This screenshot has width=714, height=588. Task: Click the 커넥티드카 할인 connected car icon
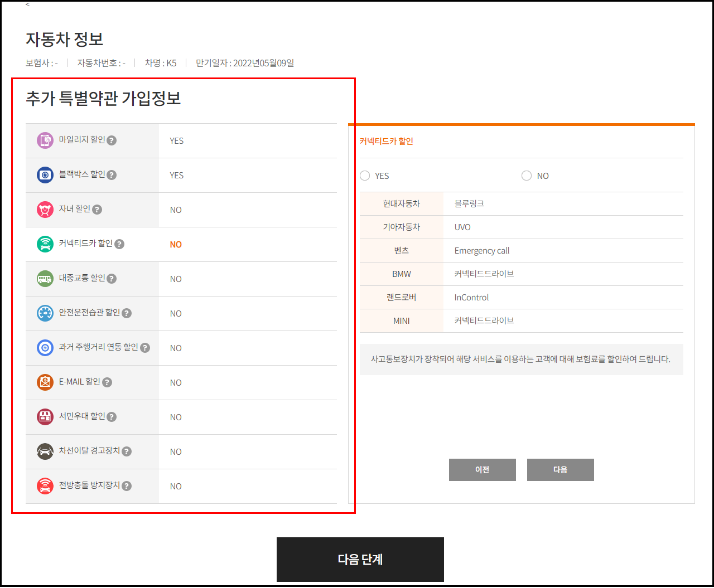coord(45,244)
